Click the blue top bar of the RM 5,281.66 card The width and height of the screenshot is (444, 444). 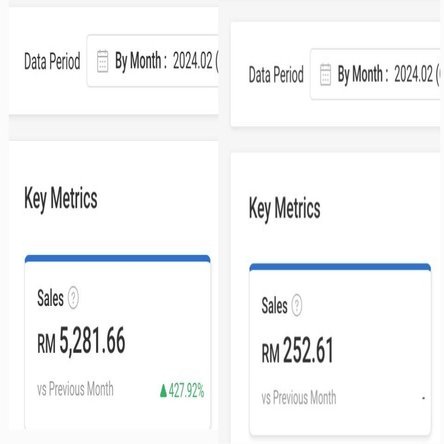pyautogui.click(x=118, y=259)
